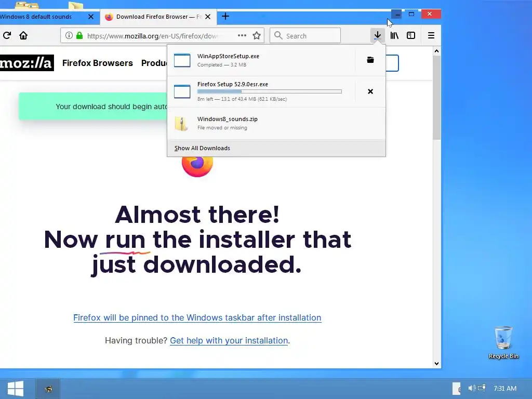Click the Almost there! heading text
The image size is (532, 399).
[x=197, y=215]
